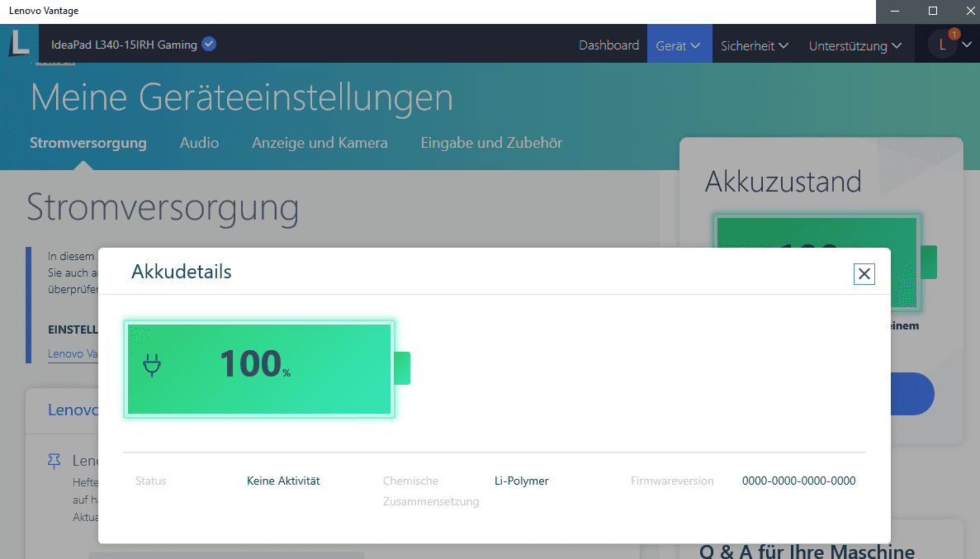Minimize the Lenovo Vantage window
Image resolution: width=980 pixels, height=559 pixels.
895,12
